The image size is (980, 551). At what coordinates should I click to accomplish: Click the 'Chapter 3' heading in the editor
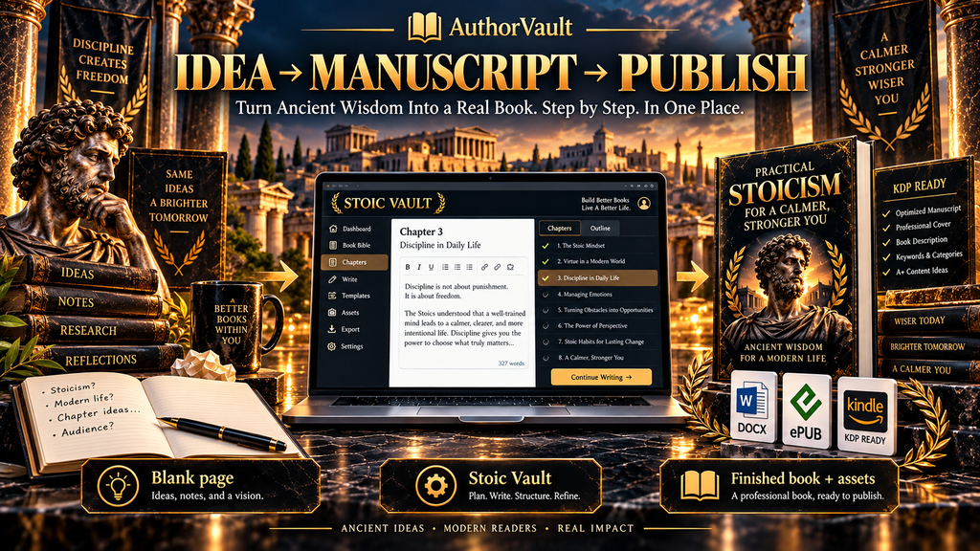[421, 231]
